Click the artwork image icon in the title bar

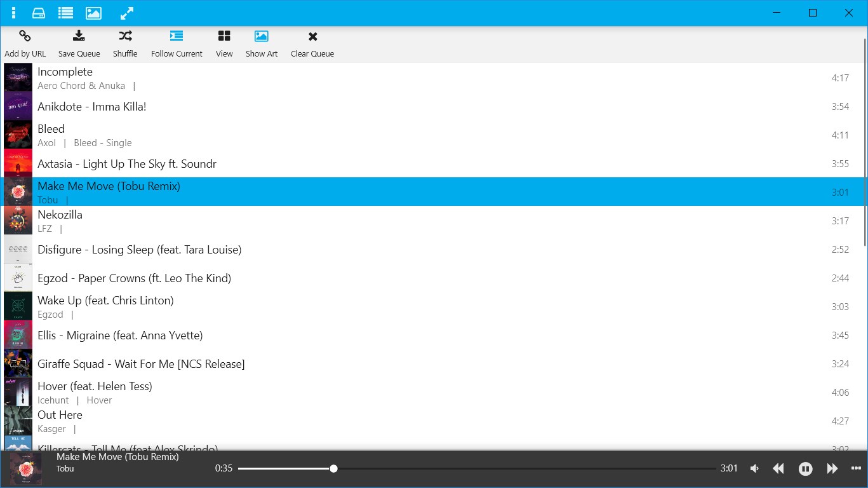(x=93, y=13)
